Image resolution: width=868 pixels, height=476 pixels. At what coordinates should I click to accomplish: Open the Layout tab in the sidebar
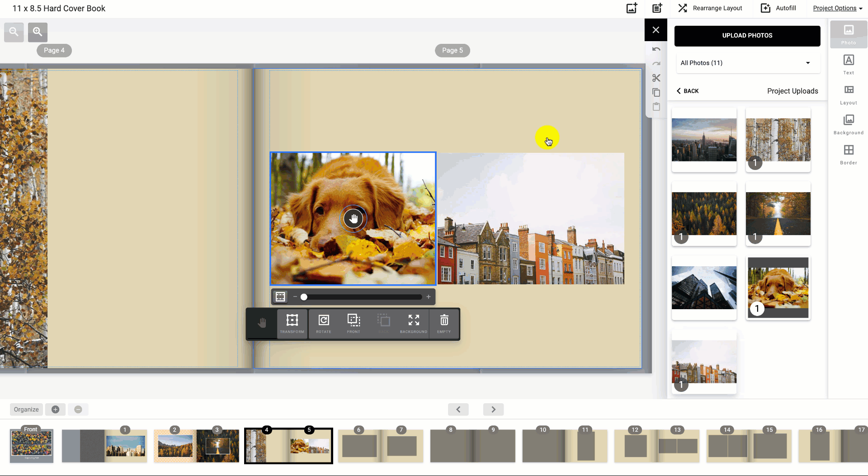pyautogui.click(x=849, y=95)
